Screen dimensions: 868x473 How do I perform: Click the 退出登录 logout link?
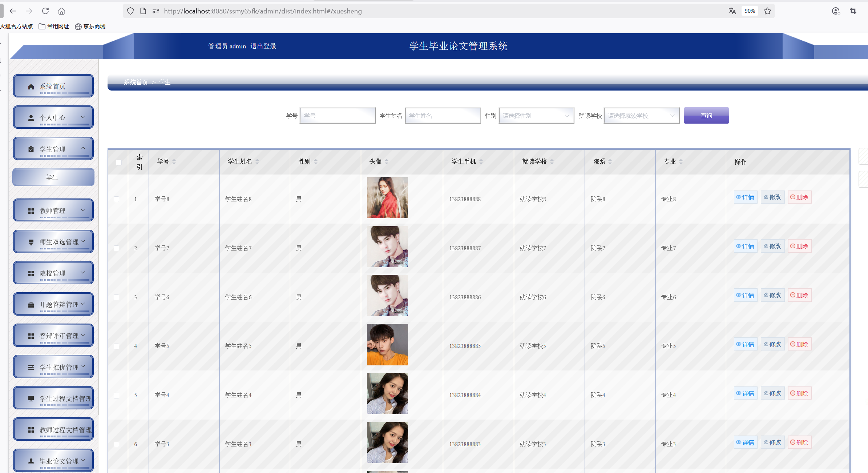263,46
